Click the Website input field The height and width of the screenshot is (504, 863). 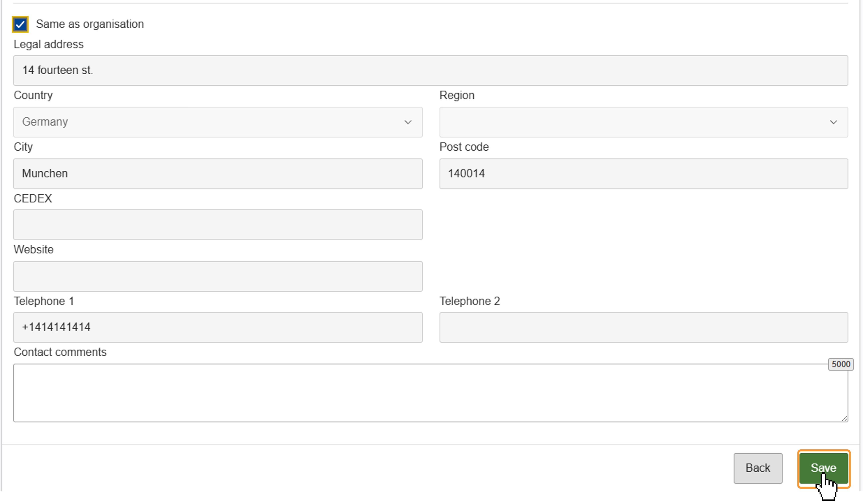pos(217,276)
